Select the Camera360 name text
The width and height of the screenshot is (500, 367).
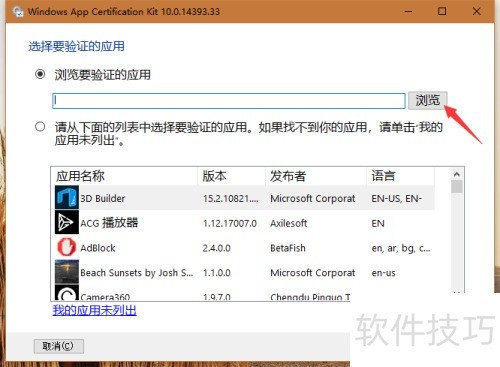(105, 297)
